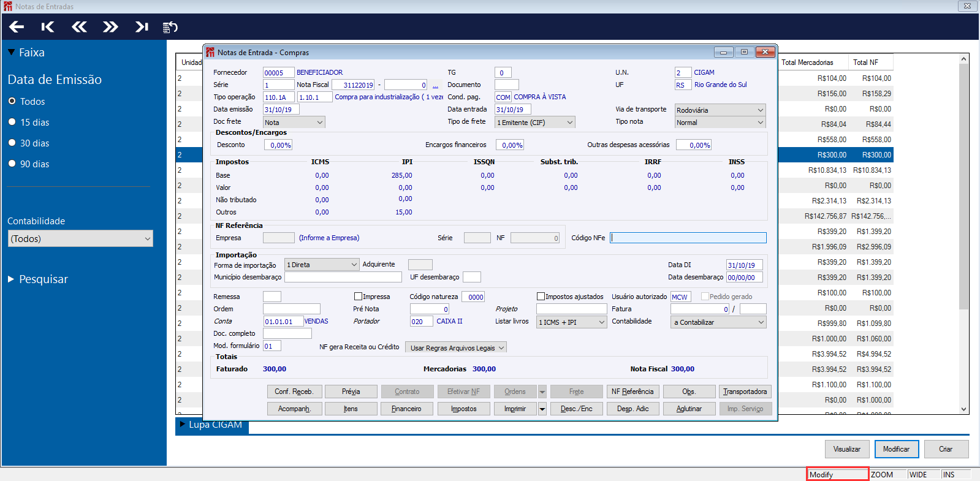This screenshot has width=980, height=481.
Task: Click the fast-forward double-right arrows icon
Action: coord(110,27)
